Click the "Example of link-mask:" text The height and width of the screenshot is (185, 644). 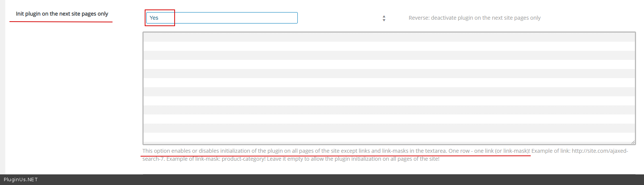193,159
